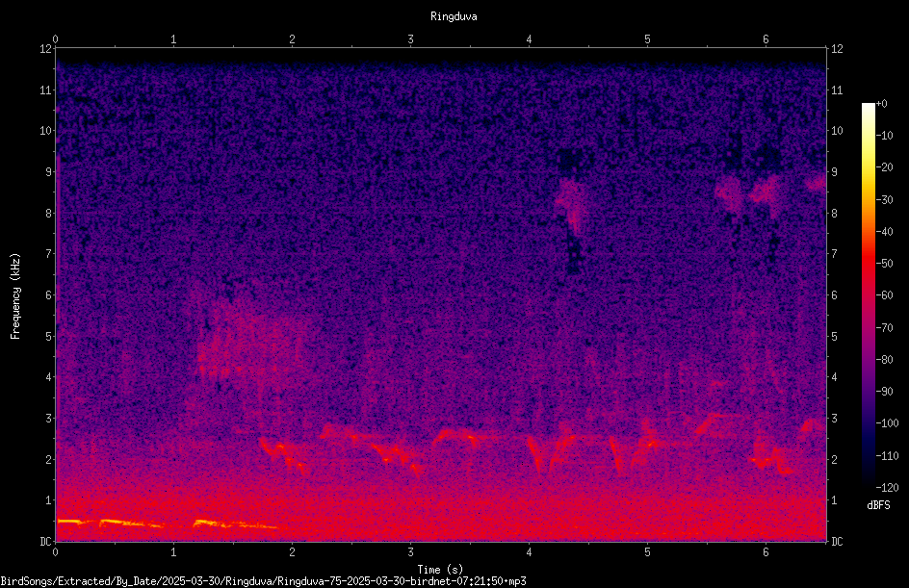Click the "-50" colorbar label
The image size is (909, 588).
tap(885, 264)
